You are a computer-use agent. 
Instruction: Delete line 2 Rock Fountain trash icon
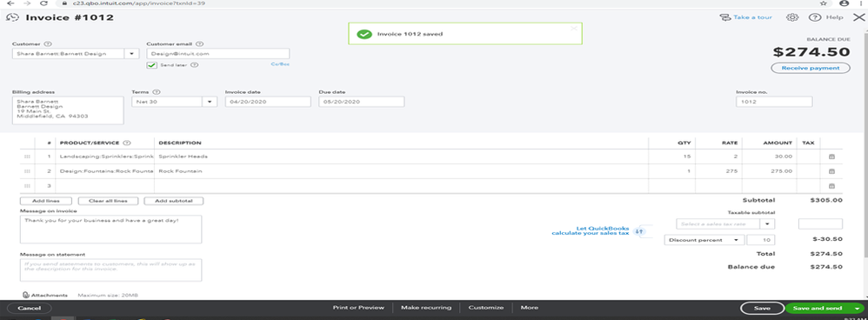pyautogui.click(x=831, y=171)
